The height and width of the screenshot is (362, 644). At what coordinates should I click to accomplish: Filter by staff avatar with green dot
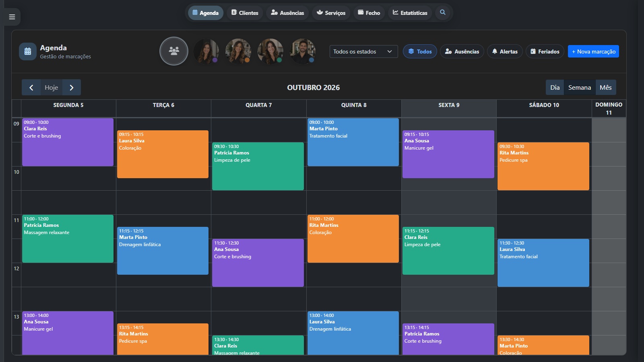(x=270, y=51)
